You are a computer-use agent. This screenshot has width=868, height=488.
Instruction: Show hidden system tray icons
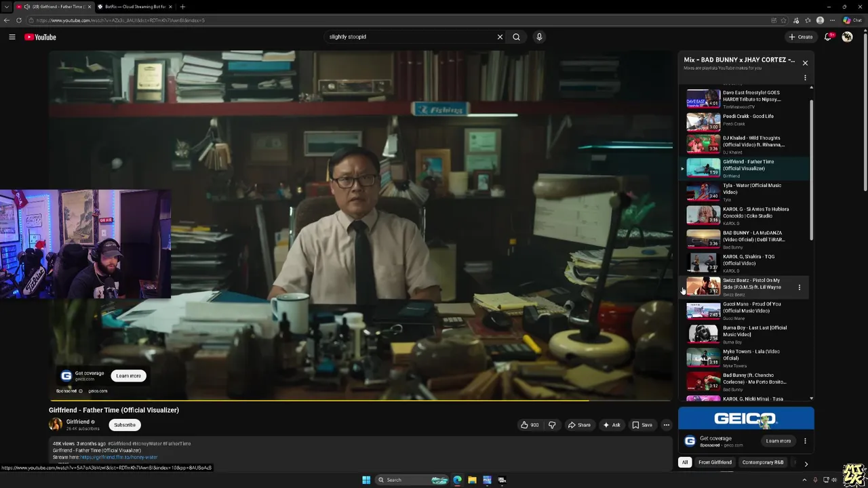click(x=806, y=480)
